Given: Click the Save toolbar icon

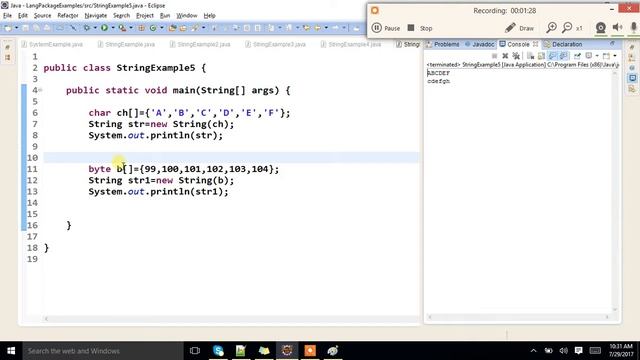Looking at the screenshot, I should click(26, 28).
